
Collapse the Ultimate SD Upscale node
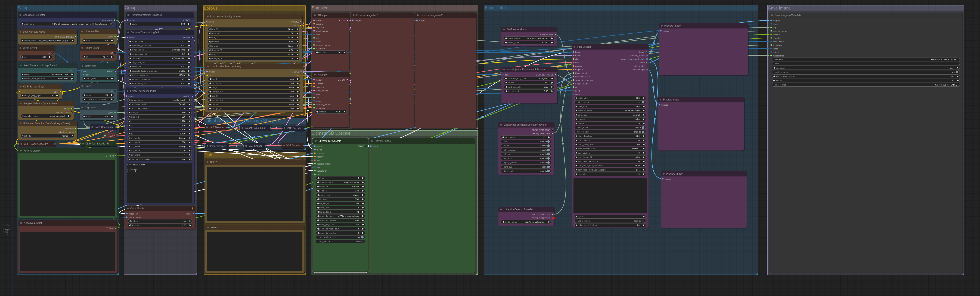point(315,141)
